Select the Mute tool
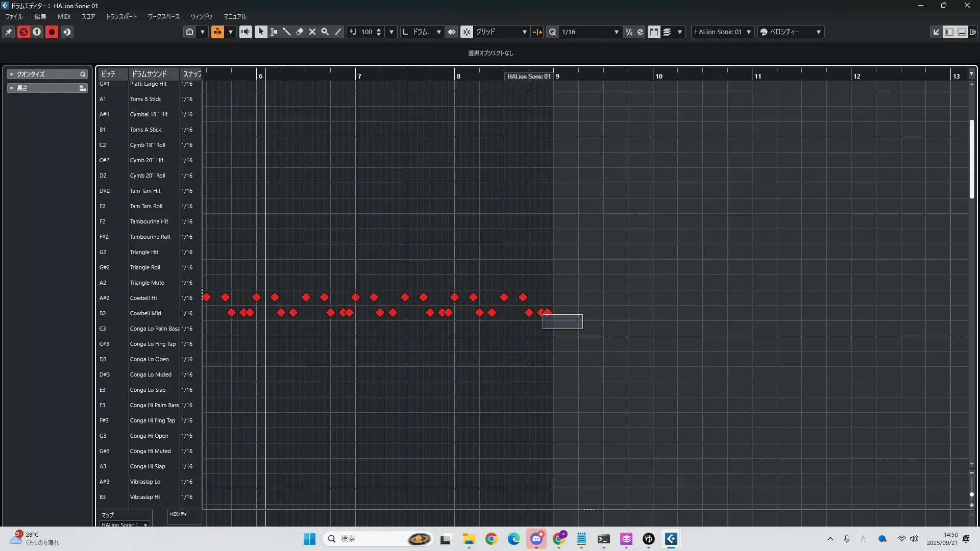The width and height of the screenshot is (980, 551). [312, 32]
